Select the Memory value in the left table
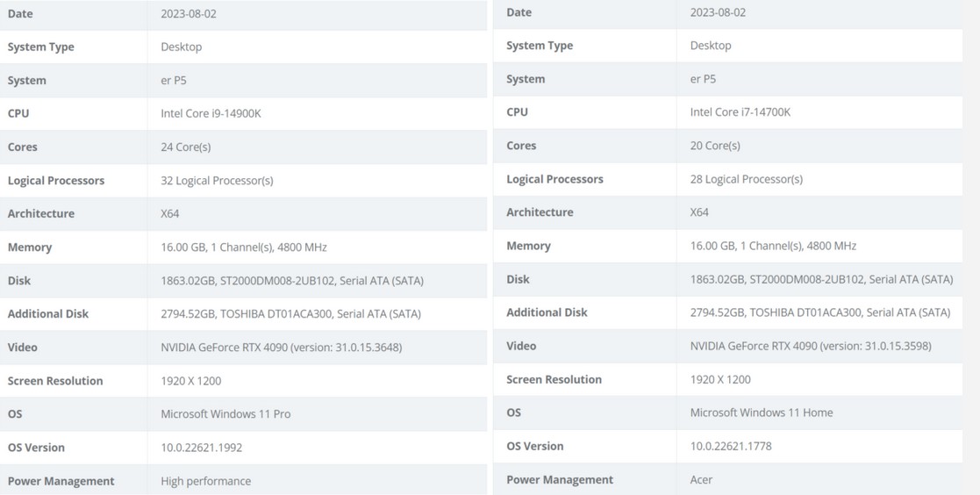 click(x=243, y=247)
